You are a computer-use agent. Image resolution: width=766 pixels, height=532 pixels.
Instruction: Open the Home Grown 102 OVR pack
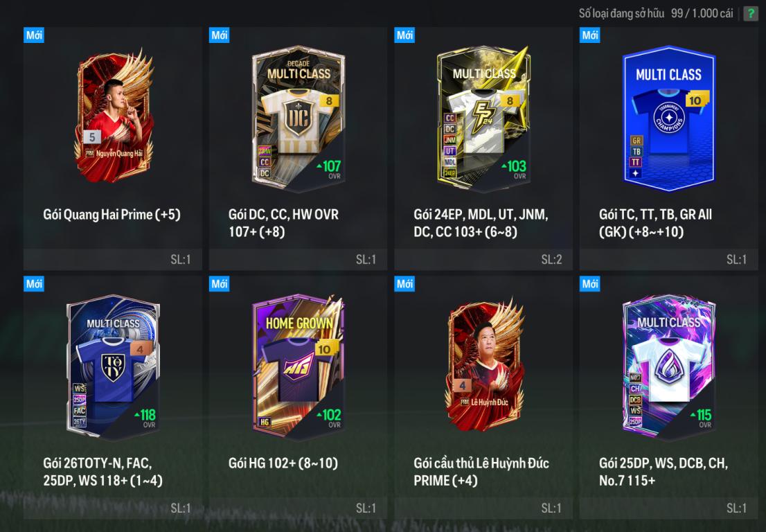click(299, 366)
